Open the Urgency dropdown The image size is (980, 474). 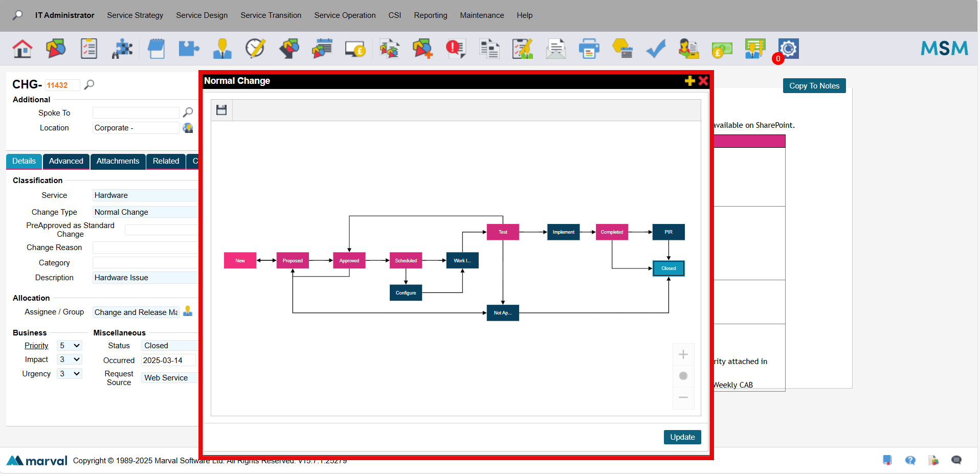69,374
